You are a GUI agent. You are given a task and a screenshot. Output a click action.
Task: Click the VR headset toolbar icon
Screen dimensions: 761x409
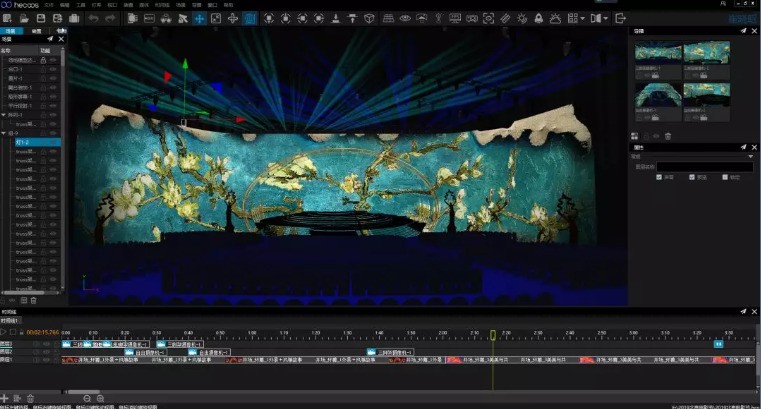tap(472, 18)
